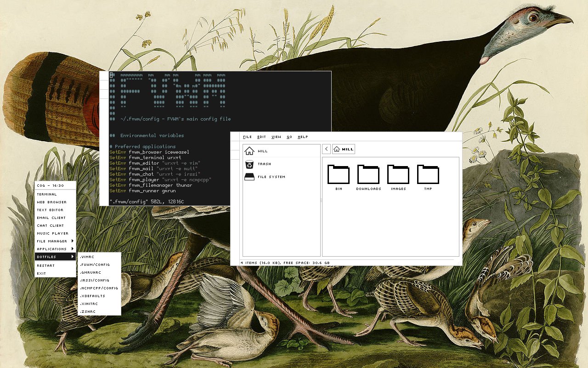Open the File menu in Thunar
The width and height of the screenshot is (588, 368).
(x=247, y=137)
